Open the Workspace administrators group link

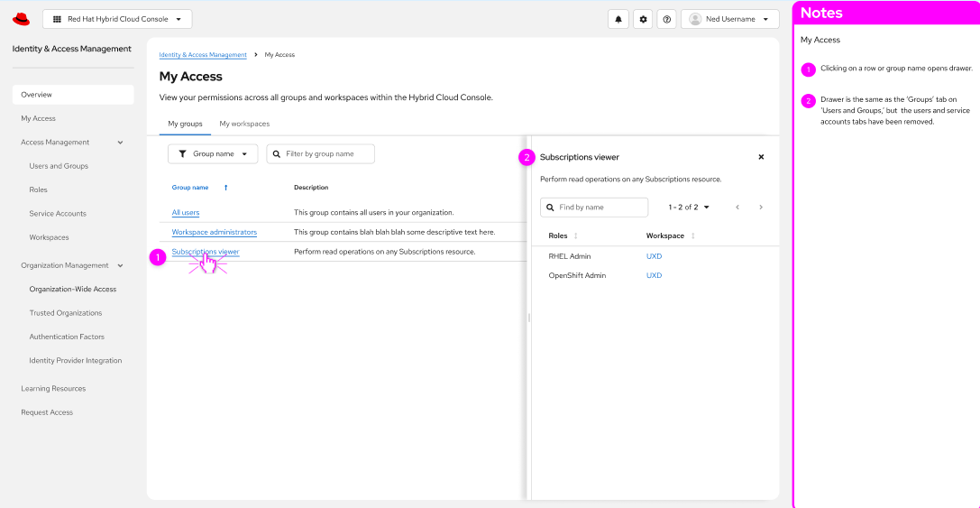(x=215, y=232)
